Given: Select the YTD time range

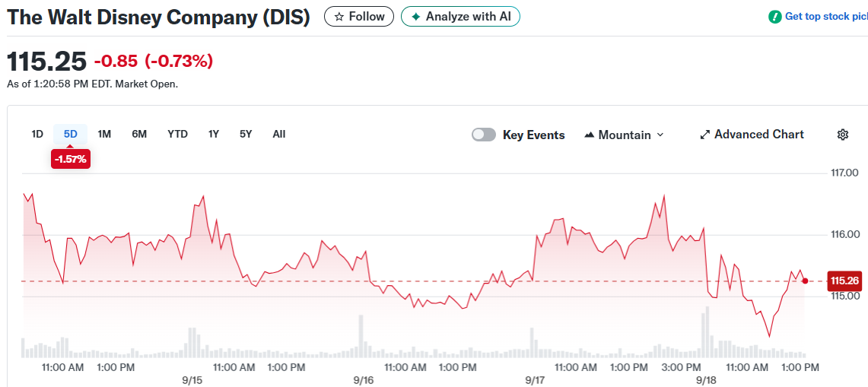Looking at the screenshot, I should tap(178, 134).
